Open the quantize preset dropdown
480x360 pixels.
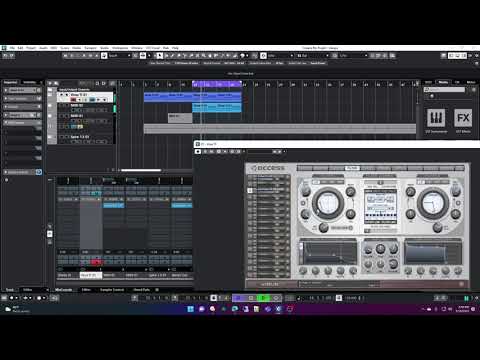[x=353, y=56]
